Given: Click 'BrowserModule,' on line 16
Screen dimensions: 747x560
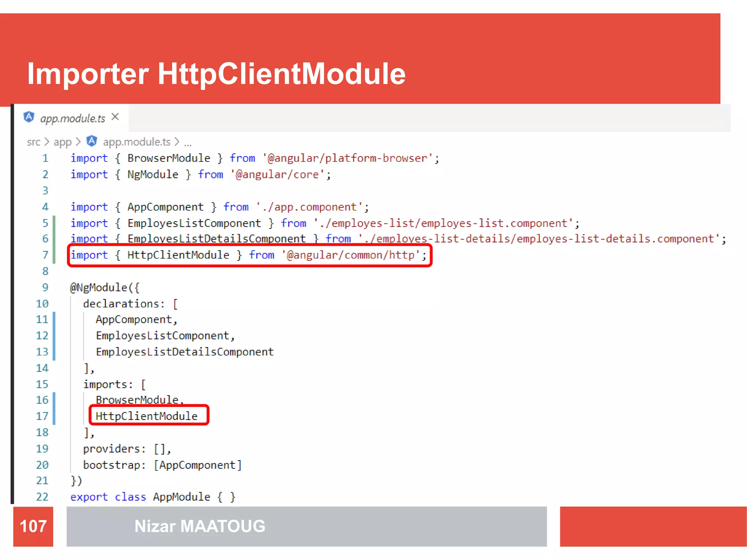Looking at the screenshot, I should pos(140,400).
